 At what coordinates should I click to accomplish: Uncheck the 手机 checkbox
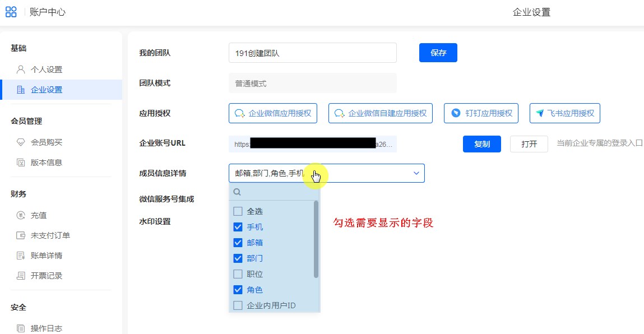tap(238, 227)
